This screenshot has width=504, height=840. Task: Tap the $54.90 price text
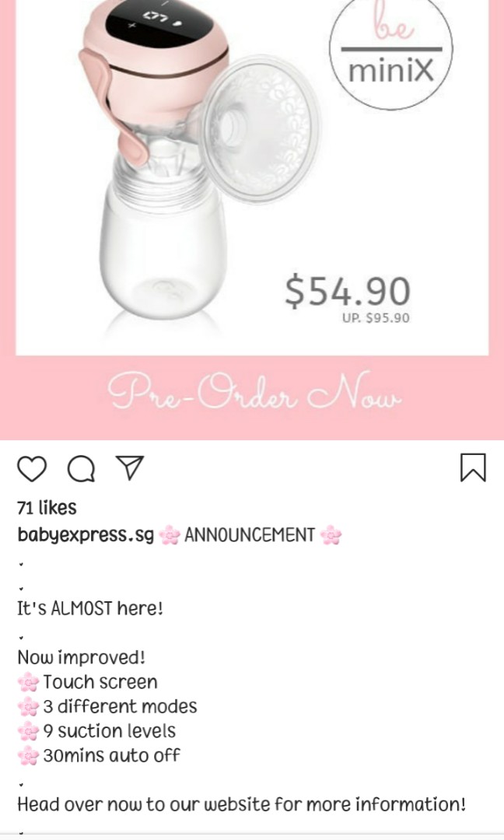click(348, 291)
